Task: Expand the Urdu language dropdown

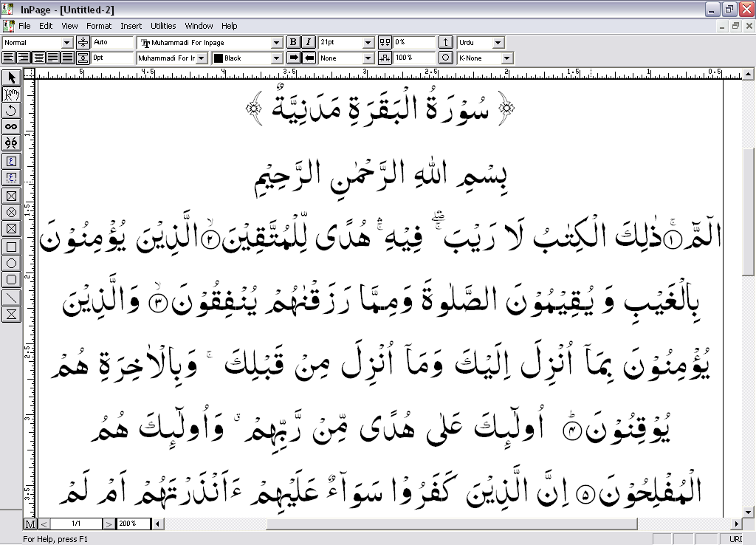Action: [499, 42]
